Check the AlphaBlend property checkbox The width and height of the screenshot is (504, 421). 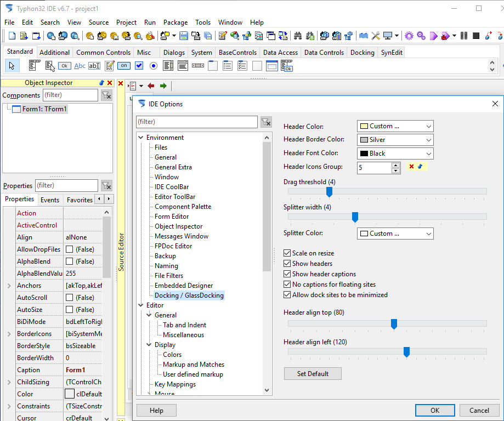click(70, 261)
